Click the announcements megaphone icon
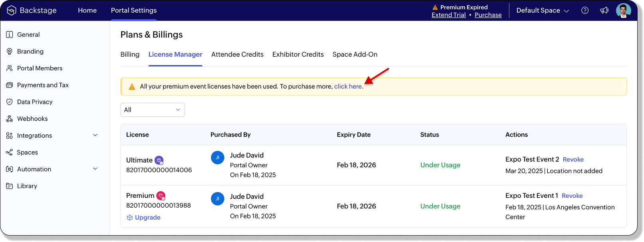 point(604,10)
